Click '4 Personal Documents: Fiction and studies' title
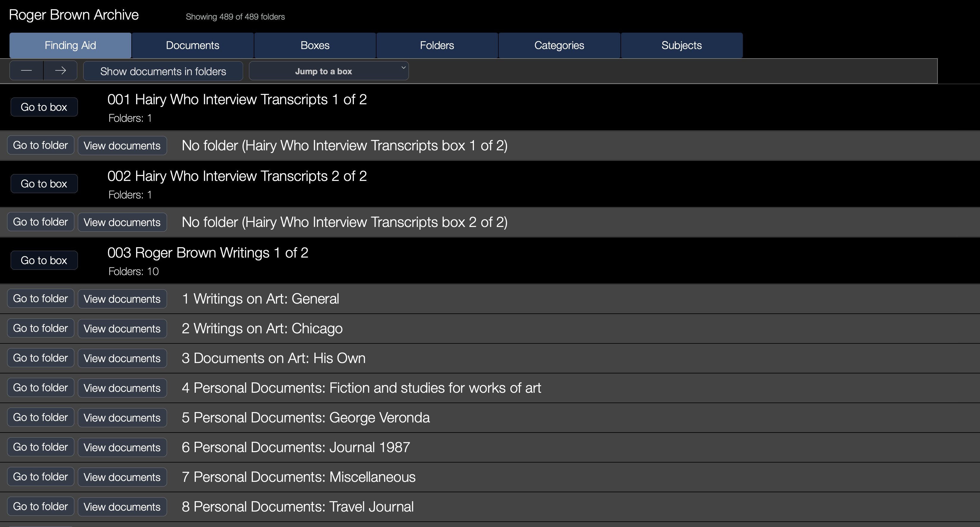Screen dimensions: 980x527 (361, 388)
